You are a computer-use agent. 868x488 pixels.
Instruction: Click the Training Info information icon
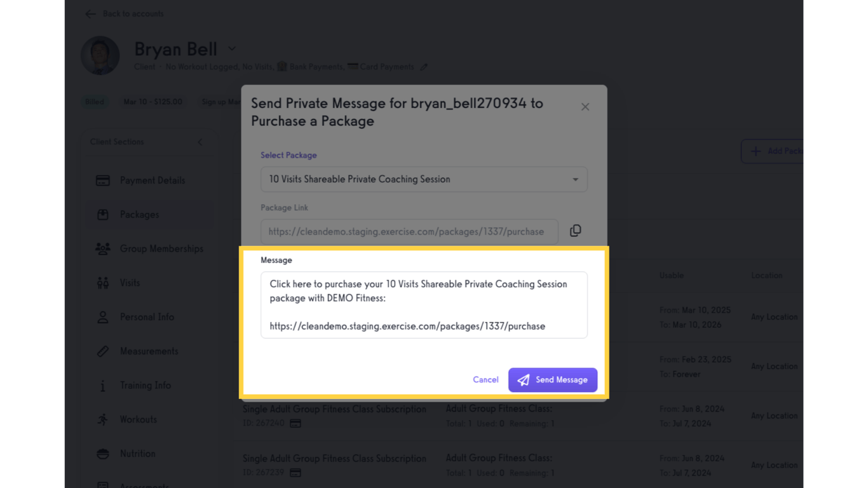102,385
